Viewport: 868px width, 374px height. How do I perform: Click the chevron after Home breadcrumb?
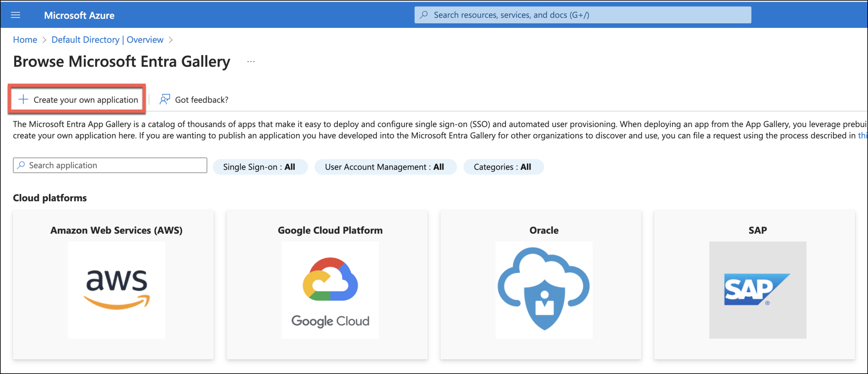point(44,40)
